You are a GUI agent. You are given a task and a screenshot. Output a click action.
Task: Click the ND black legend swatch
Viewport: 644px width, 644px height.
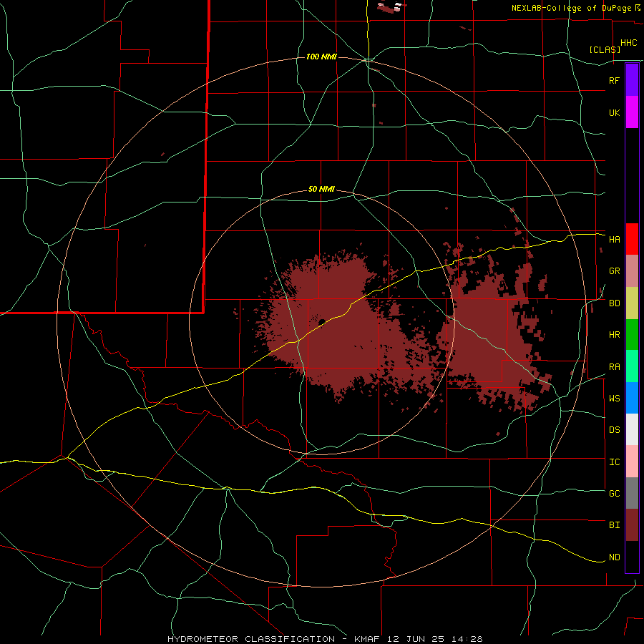tap(632, 557)
